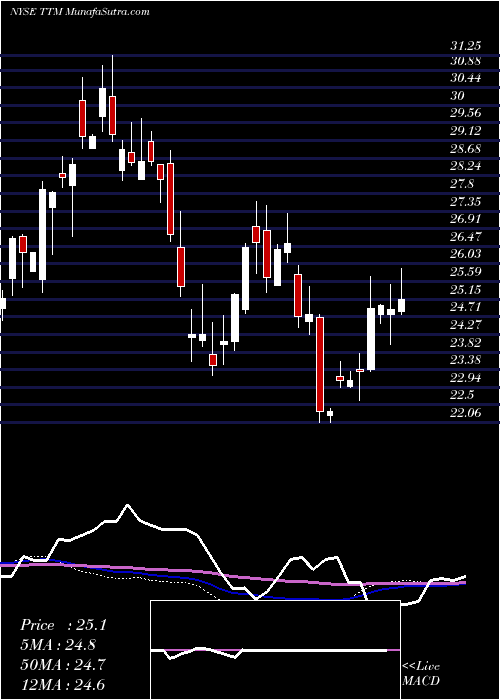Click the 29.12 price axis label
The width and height of the screenshot is (500, 700).
[x=465, y=131]
